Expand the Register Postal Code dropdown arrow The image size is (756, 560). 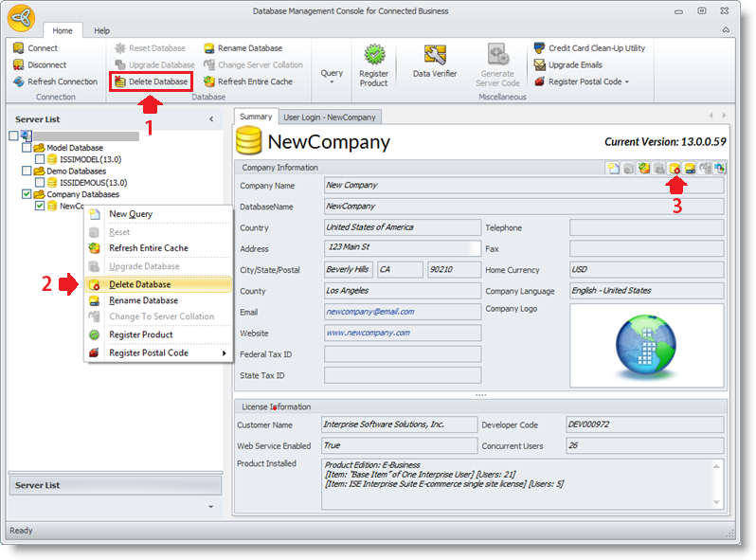coord(626,82)
